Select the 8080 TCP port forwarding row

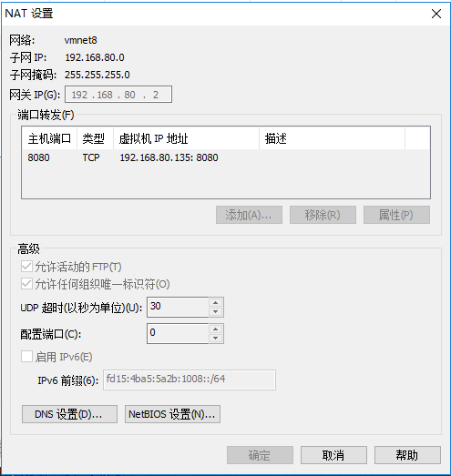tap(226, 157)
